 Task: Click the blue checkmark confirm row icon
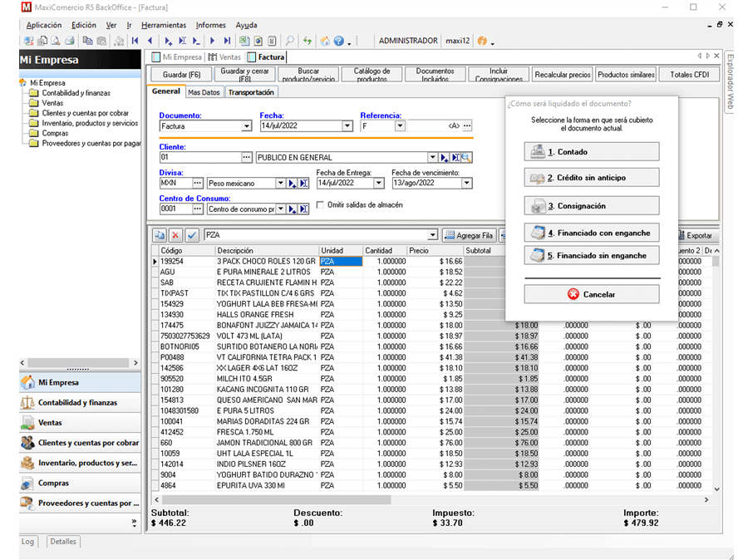pos(192,235)
